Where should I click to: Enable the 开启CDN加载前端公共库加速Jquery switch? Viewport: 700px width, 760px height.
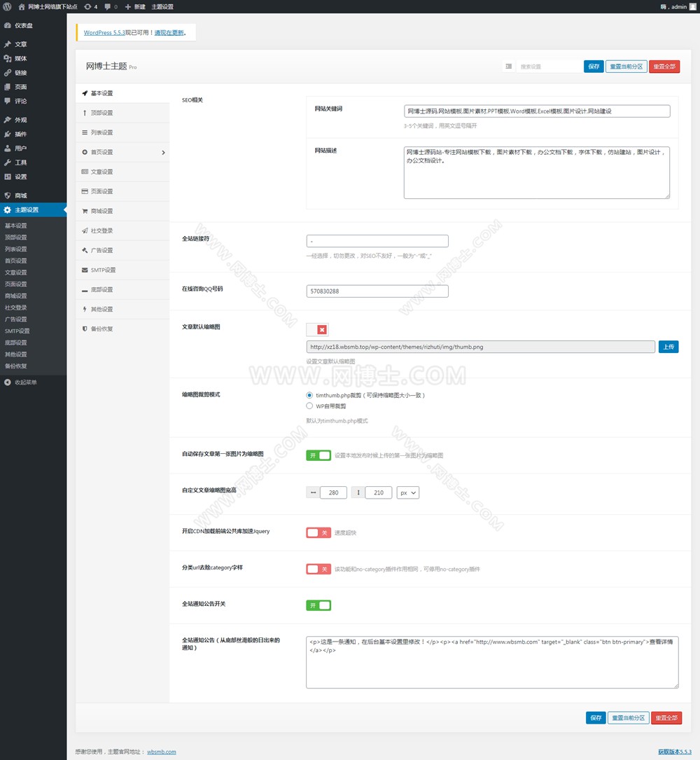click(318, 532)
